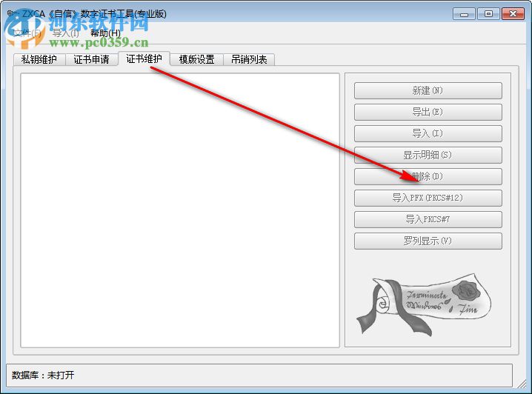Image resolution: width=532 pixels, height=394 pixels.
Task: Close the ZXCA window
Action: (x=513, y=14)
